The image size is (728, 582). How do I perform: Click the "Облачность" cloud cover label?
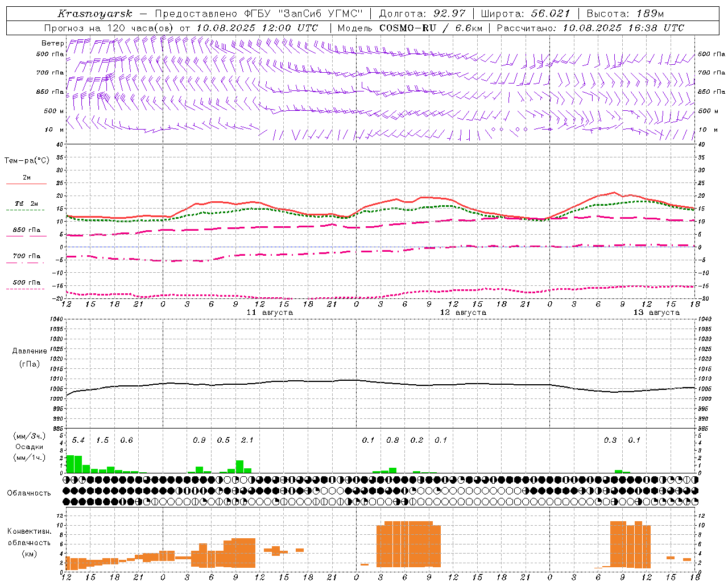pos(29,493)
